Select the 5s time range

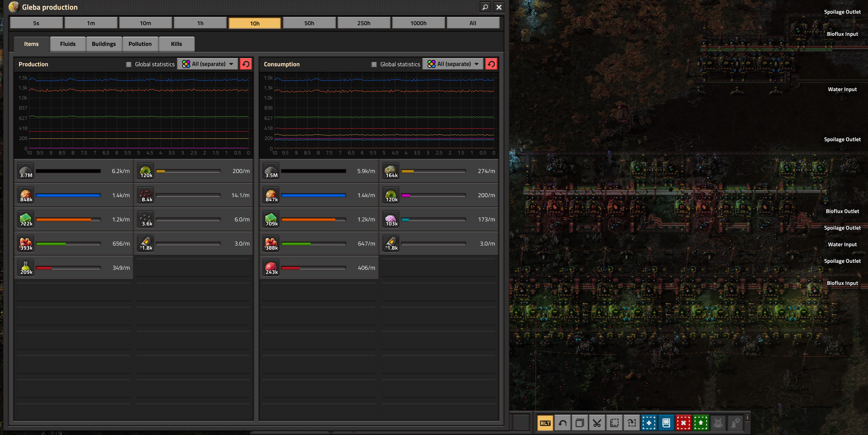[36, 23]
